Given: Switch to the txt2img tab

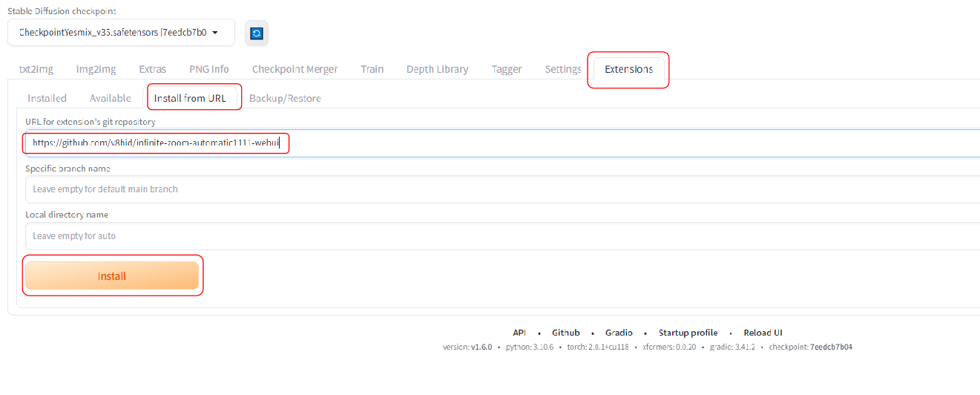Looking at the screenshot, I should tap(36, 69).
